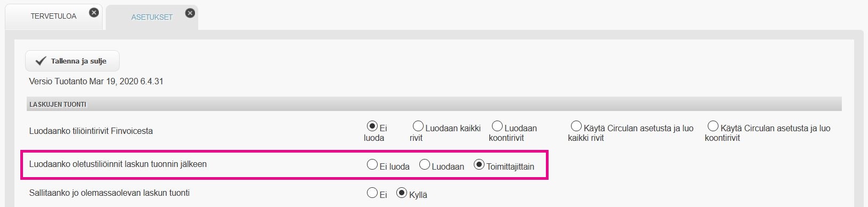Viewport: 868px width, 207px height.
Task: Choose 'Luodaan' for oletustiliöinnit
Action: pos(425,165)
